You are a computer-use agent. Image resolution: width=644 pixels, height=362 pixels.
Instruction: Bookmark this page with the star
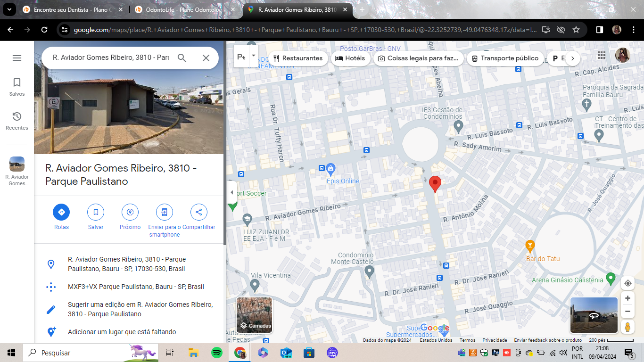[x=576, y=30]
